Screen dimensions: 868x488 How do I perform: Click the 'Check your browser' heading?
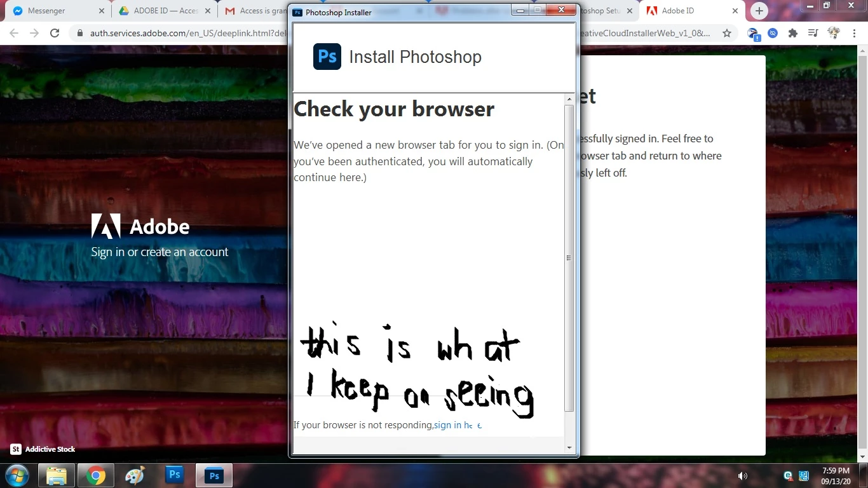click(x=394, y=109)
